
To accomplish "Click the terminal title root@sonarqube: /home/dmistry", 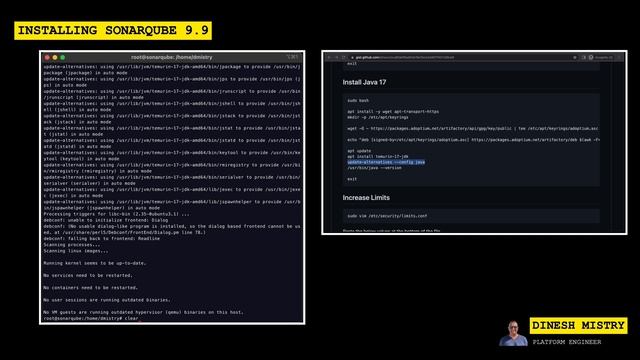I will pyautogui.click(x=171, y=58).
